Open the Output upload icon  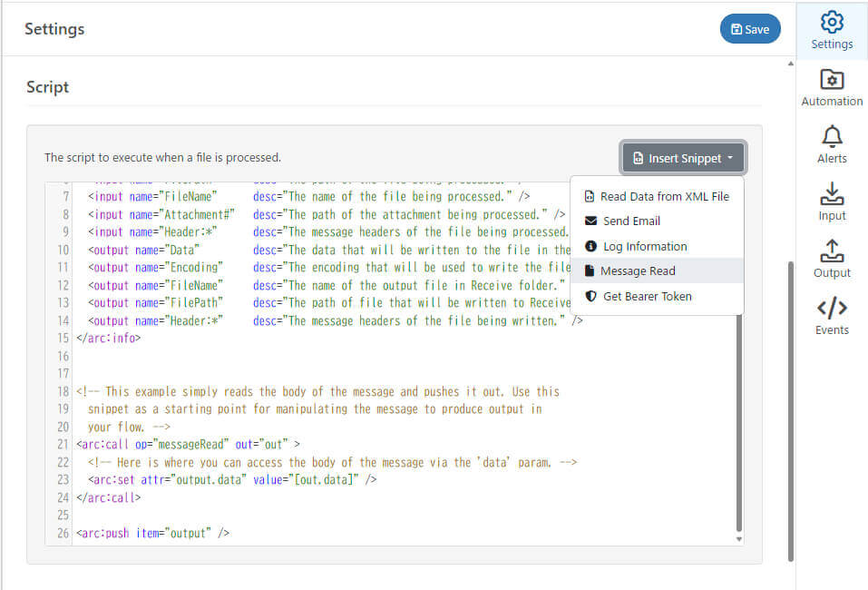click(832, 251)
